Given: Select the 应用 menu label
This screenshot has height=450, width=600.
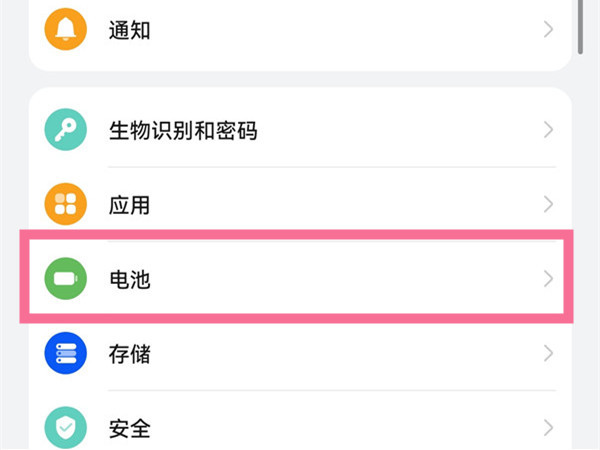Looking at the screenshot, I should pos(129,205).
